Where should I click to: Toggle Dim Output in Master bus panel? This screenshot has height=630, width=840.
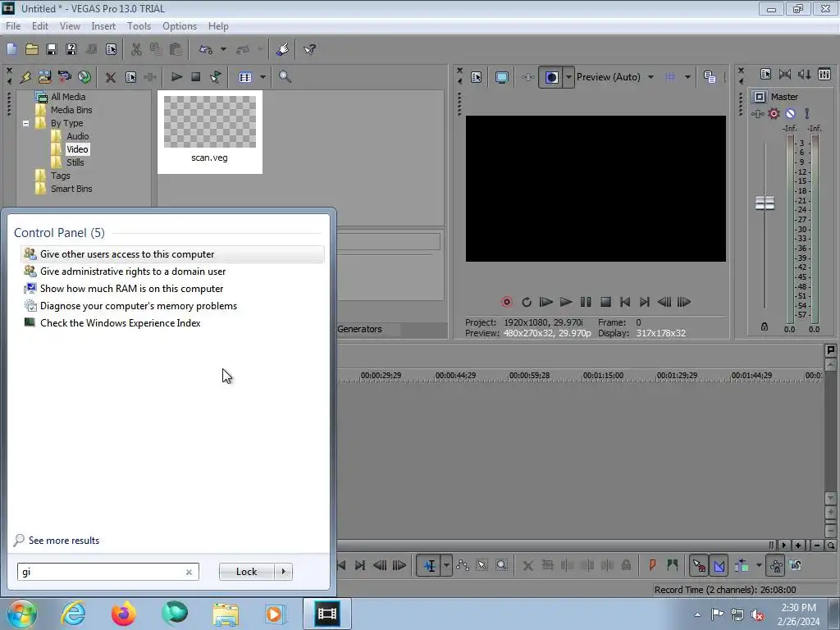[805, 75]
